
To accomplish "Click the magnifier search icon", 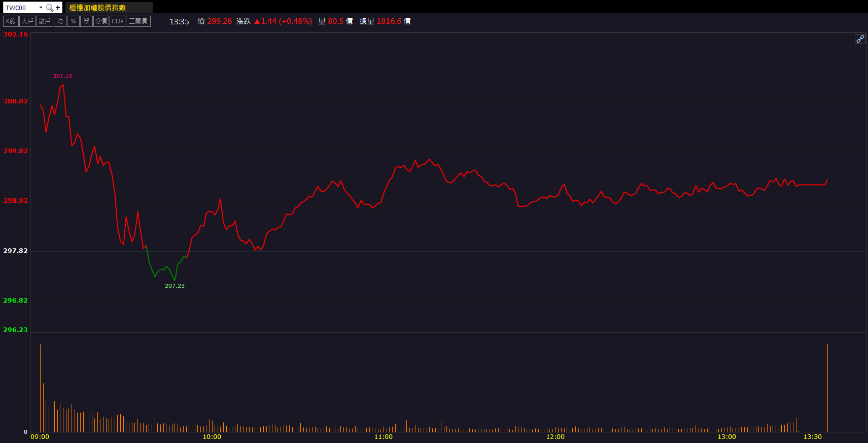I will (49, 8).
